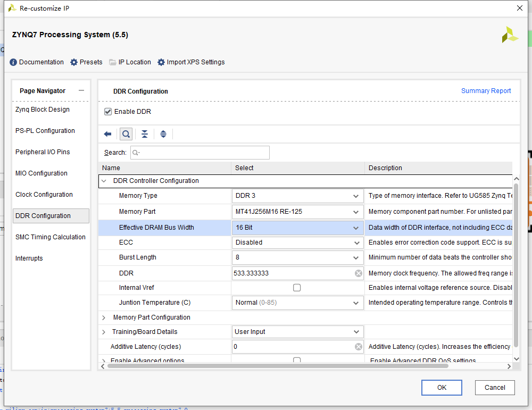Screen dimensions: 532x410
Task: Open the Burst Length dropdown
Action: coord(297,257)
